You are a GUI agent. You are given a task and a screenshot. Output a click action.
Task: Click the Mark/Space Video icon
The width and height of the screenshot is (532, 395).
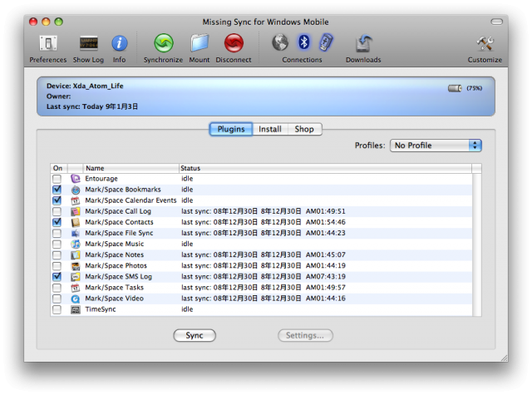coord(76,299)
